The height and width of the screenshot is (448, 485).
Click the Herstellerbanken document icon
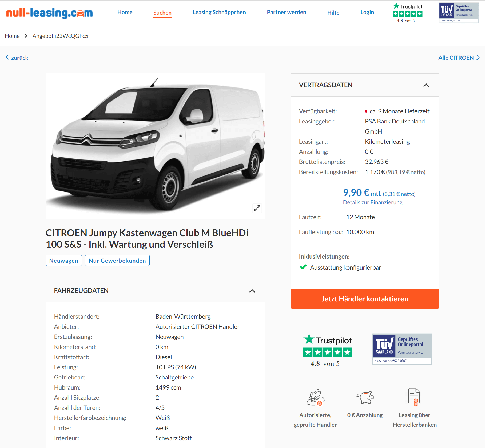click(414, 397)
